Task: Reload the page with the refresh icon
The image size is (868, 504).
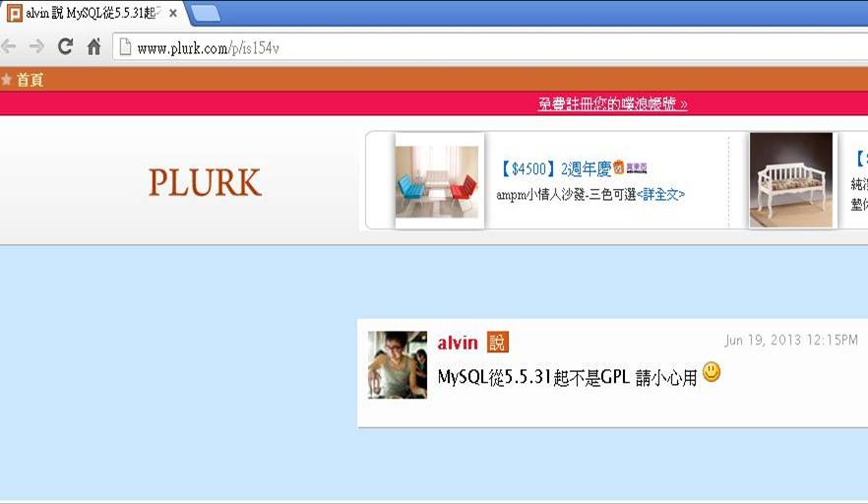Action: tap(65, 46)
